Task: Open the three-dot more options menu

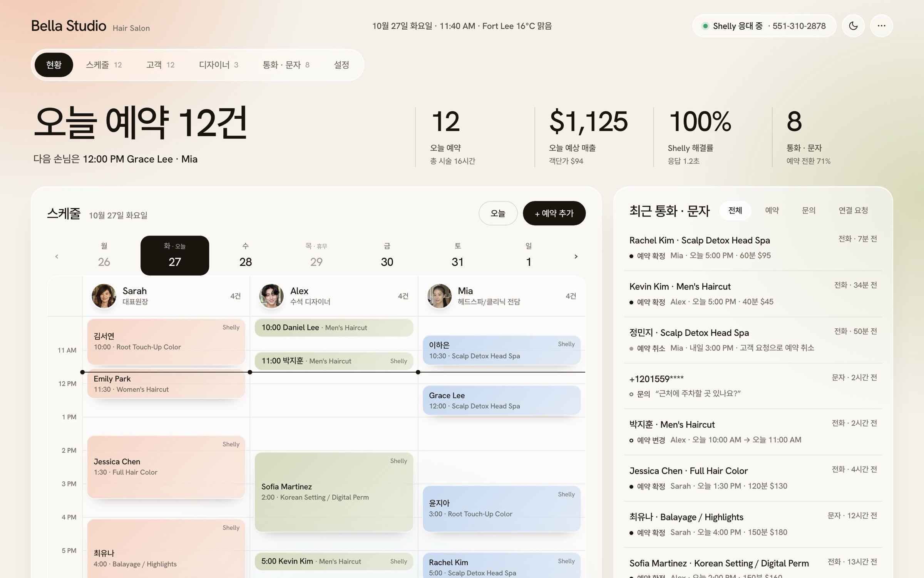Action: [881, 26]
